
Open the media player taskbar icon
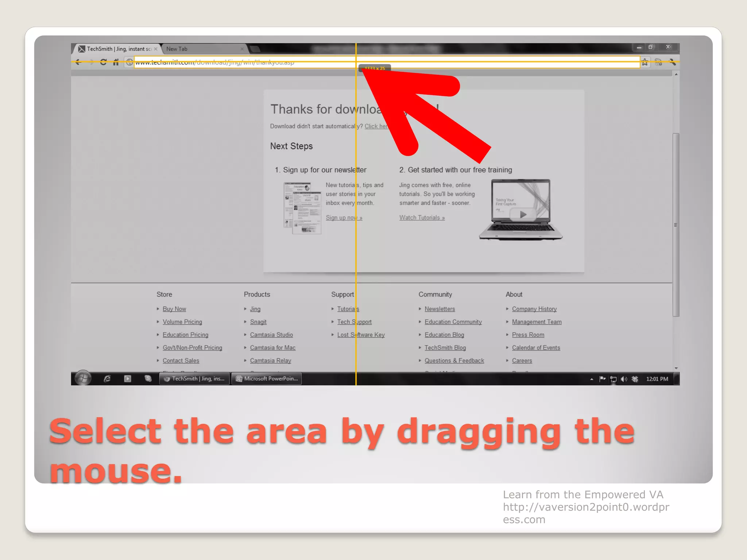point(127,379)
